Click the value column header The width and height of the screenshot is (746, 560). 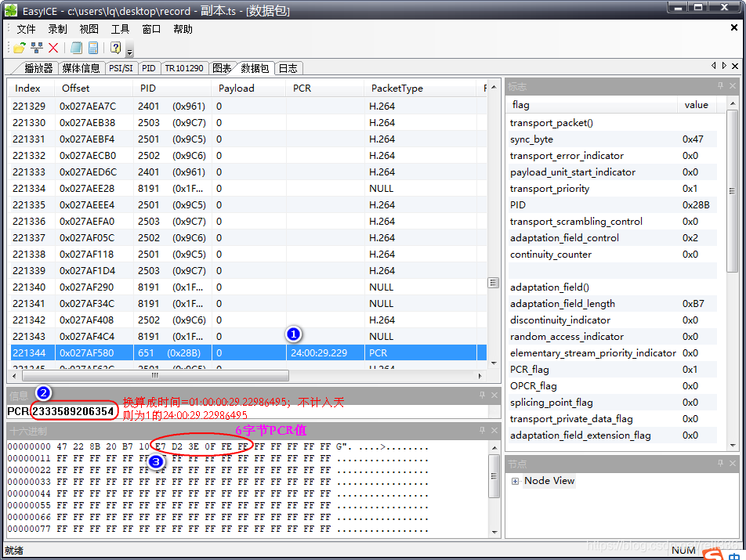(x=697, y=105)
